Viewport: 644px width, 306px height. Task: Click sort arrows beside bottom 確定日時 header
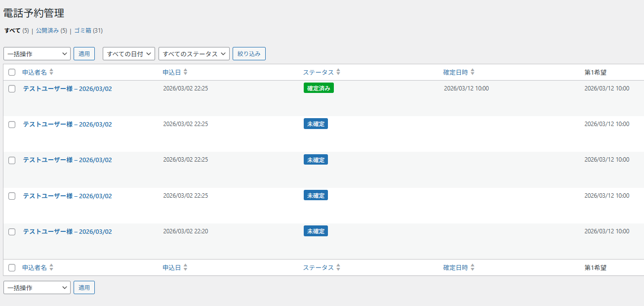pos(472,267)
